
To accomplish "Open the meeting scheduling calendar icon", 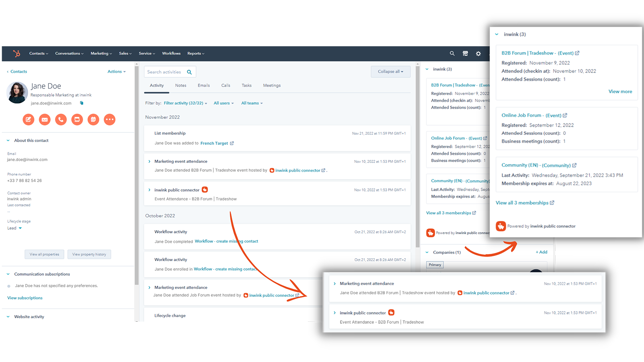I will point(93,119).
